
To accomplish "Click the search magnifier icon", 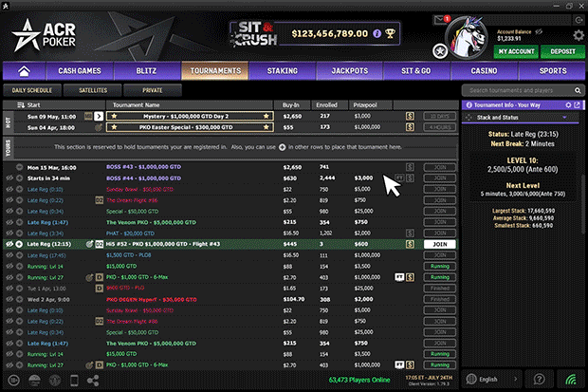I will [x=578, y=90].
